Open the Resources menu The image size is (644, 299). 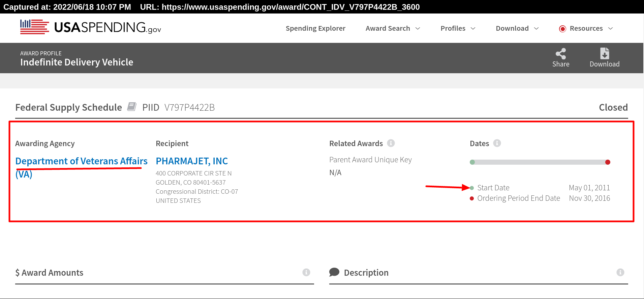coord(586,28)
